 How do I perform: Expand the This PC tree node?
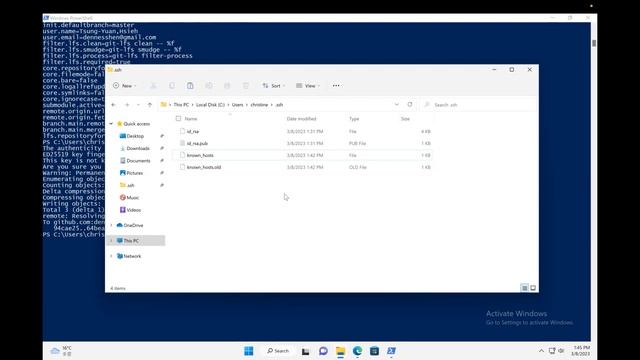click(111, 241)
